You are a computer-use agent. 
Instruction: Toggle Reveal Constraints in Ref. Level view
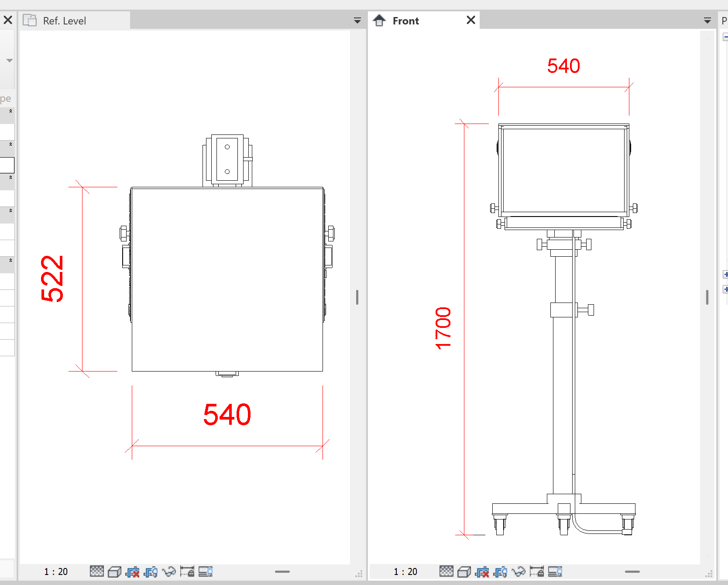187,571
